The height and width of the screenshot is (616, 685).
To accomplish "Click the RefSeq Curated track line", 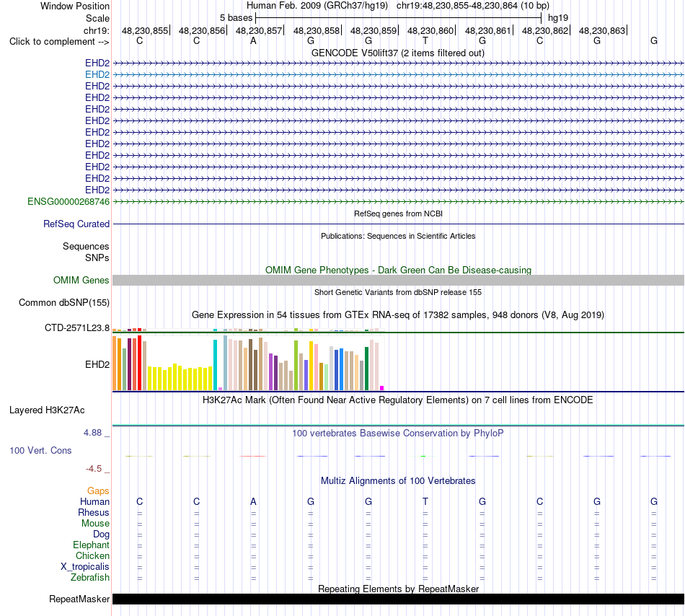I will pyautogui.click(x=398, y=224).
